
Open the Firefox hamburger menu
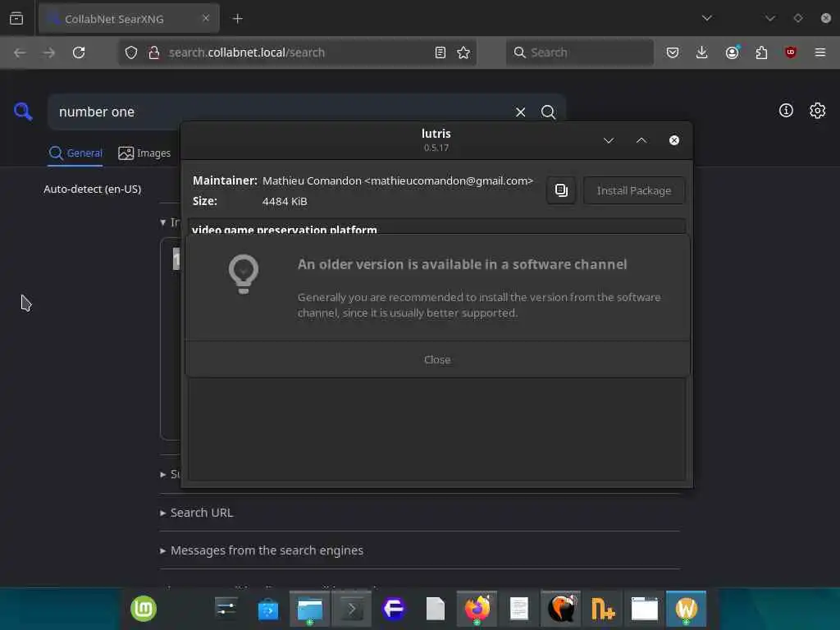[x=820, y=52]
